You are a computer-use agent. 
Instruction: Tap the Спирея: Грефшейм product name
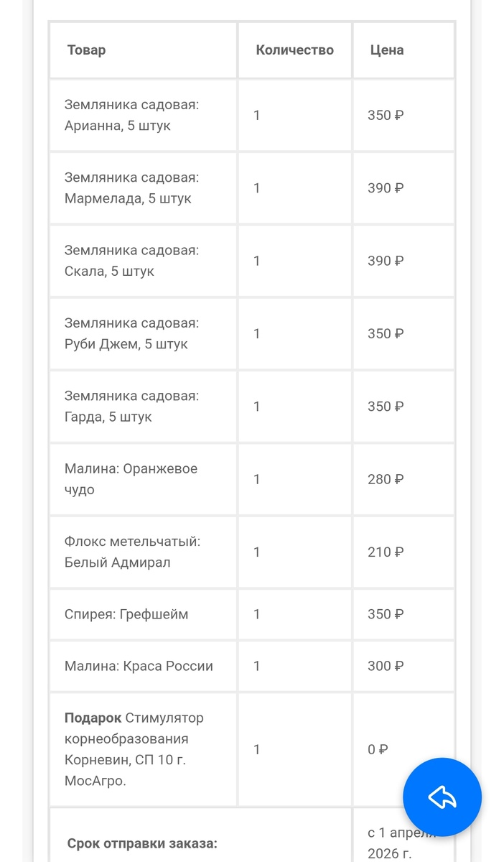click(126, 614)
